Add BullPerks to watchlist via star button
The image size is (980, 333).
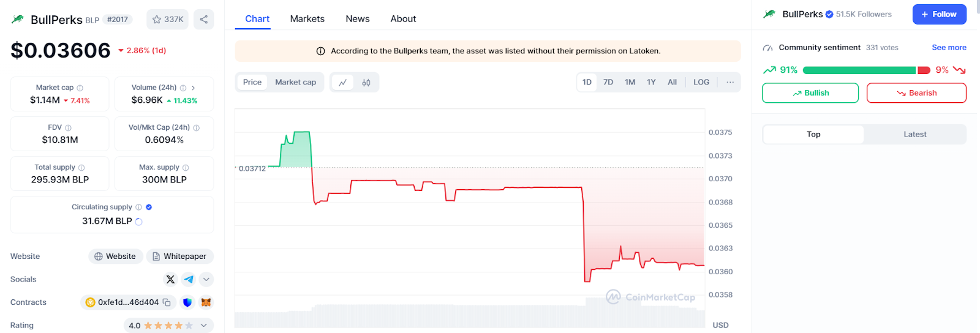[x=167, y=20]
